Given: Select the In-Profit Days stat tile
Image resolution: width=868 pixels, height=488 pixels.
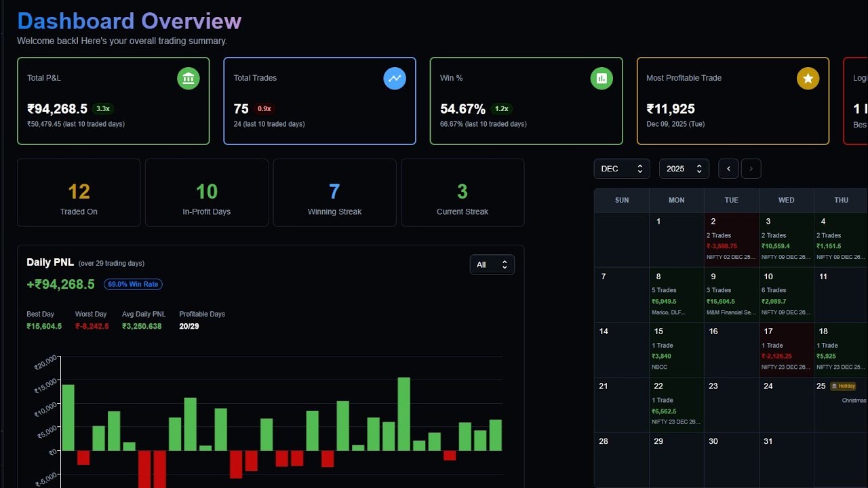Looking at the screenshot, I should point(207,192).
